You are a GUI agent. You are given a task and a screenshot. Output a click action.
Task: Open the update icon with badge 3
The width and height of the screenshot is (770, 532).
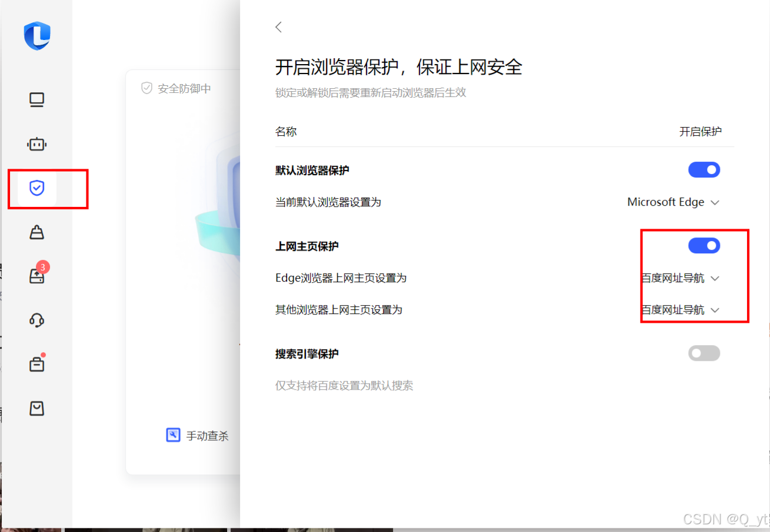pos(37,276)
